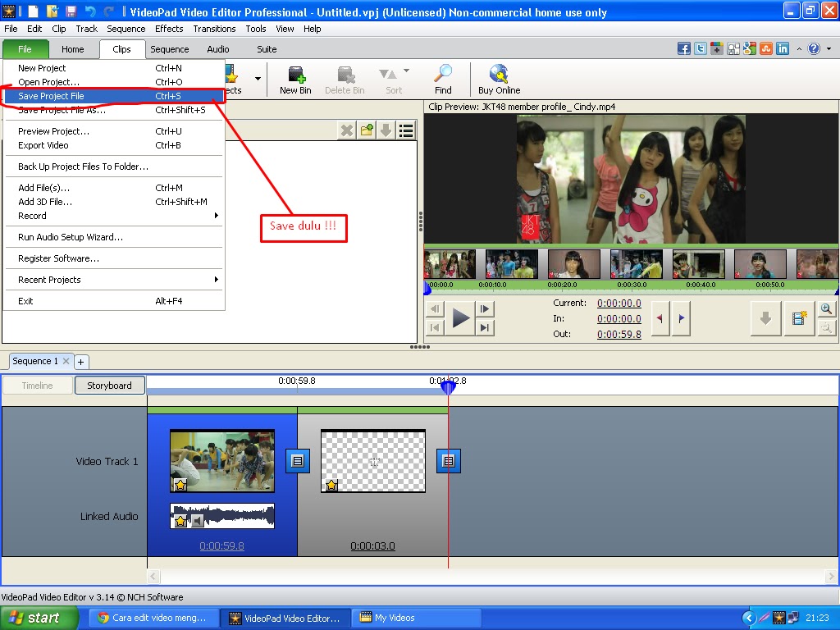Open the Transitions menu in menu bar

[214, 29]
